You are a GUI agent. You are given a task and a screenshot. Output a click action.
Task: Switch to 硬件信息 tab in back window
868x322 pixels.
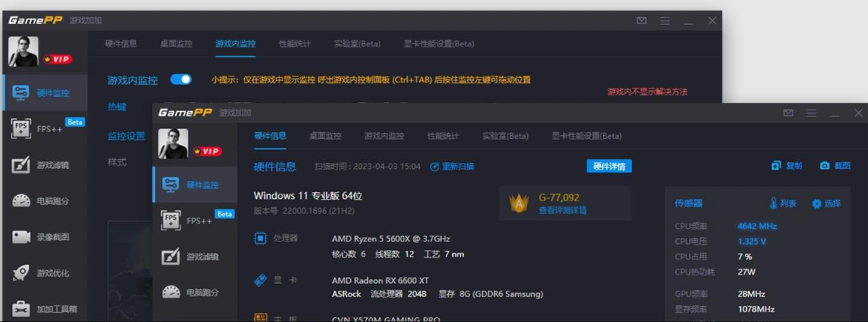click(x=121, y=43)
